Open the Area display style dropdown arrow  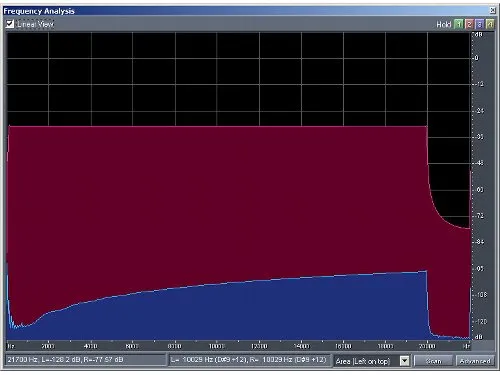click(x=404, y=361)
